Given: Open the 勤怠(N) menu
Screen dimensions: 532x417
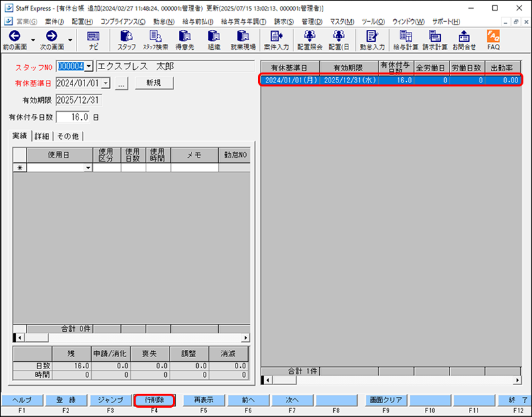Looking at the screenshot, I should click(x=164, y=21).
